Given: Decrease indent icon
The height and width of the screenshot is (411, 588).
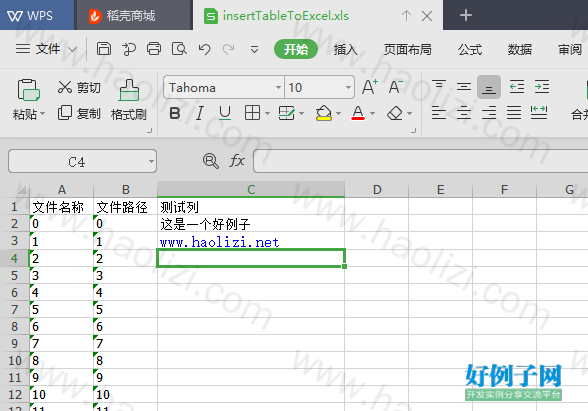Looking at the screenshot, I should pyautogui.click(x=517, y=87).
